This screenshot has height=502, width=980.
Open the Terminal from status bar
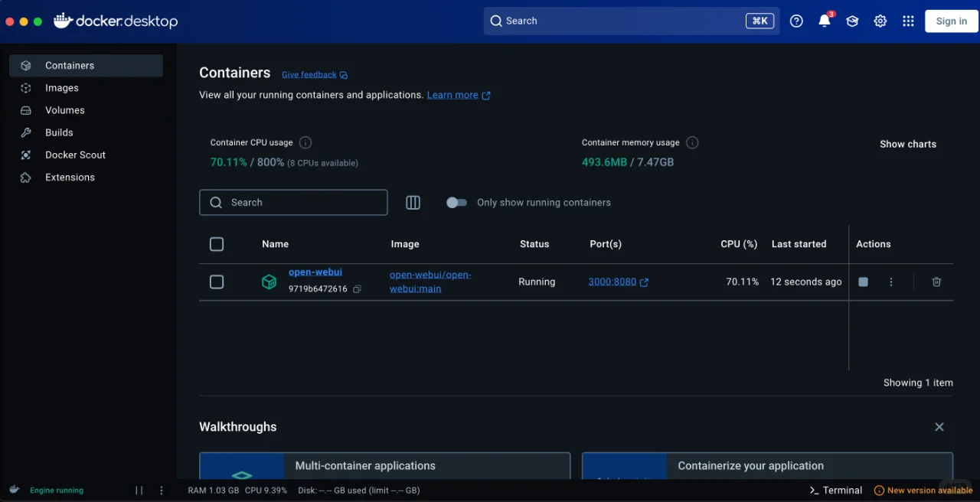836,491
